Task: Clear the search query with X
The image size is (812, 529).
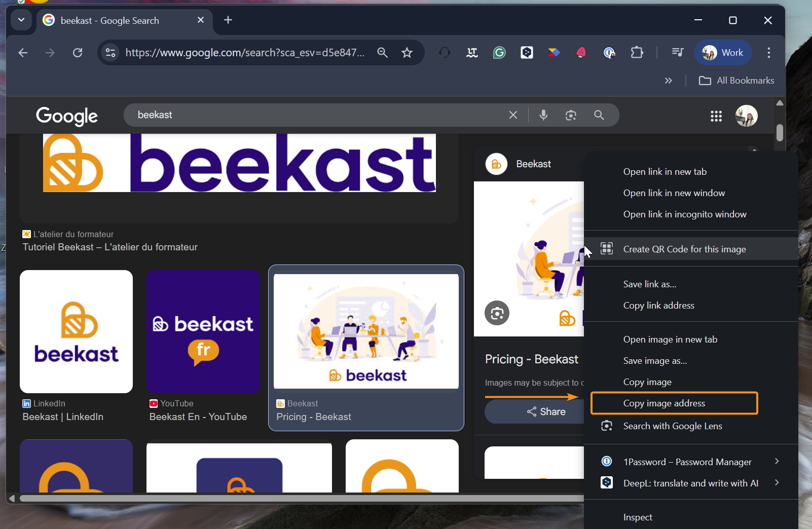Action: coord(513,115)
